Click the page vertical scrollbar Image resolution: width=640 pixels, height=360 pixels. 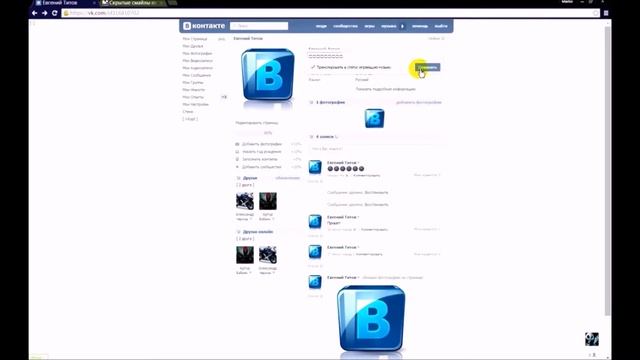click(608, 171)
